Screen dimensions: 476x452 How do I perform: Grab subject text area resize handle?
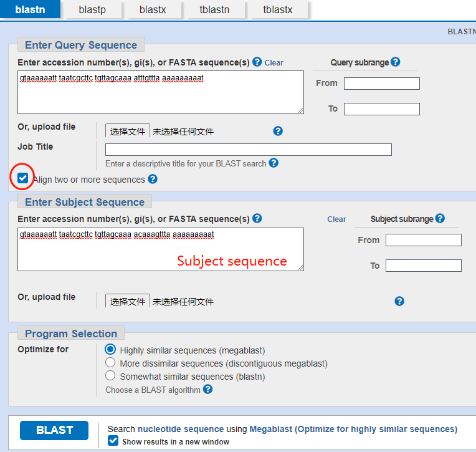[x=300, y=267]
